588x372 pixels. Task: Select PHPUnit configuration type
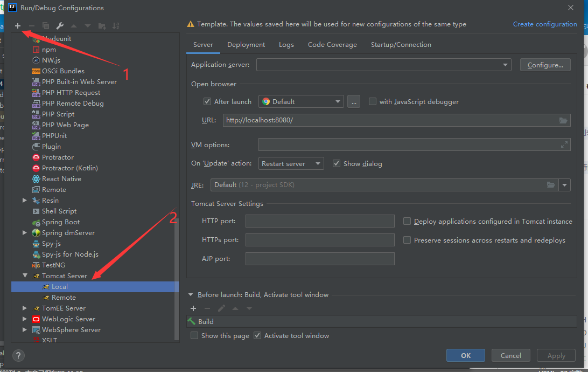click(x=54, y=136)
